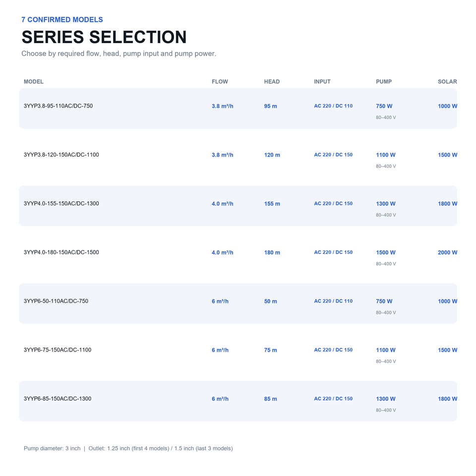
Task: Click the 2000 W solar value
Action: [x=447, y=252]
